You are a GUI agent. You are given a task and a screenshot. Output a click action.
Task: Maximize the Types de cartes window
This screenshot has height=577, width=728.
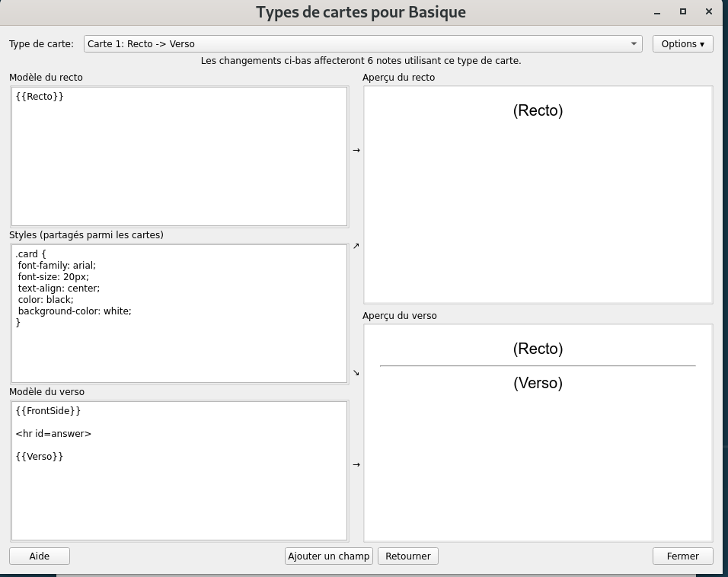[x=683, y=11]
